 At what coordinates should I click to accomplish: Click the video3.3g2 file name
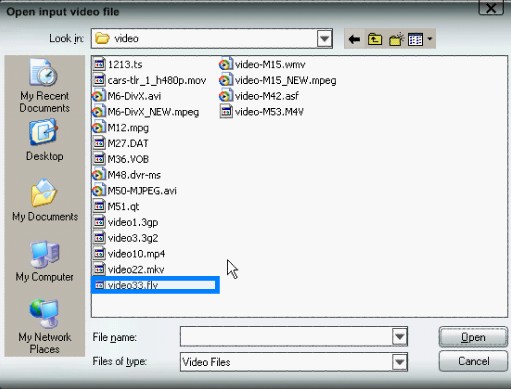tap(133, 238)
